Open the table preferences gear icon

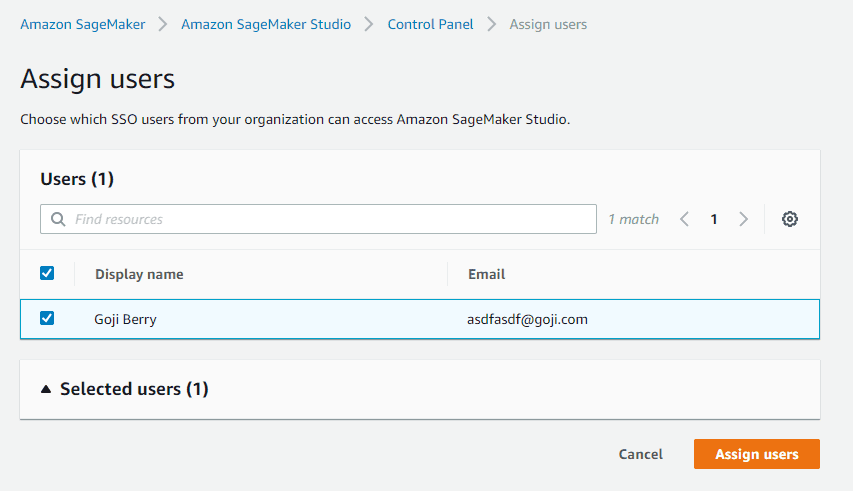[x=789, y=219]
